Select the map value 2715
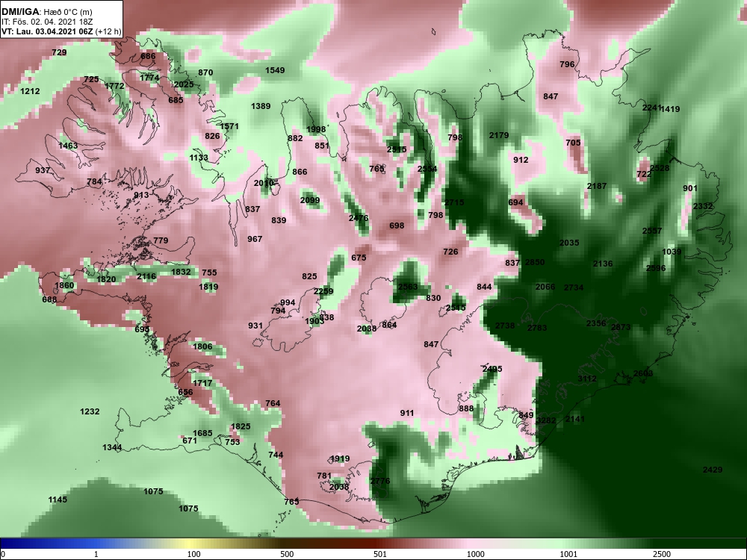Image resolution: width=747 pixels, height=560 pixels. (x=454, y=202)
